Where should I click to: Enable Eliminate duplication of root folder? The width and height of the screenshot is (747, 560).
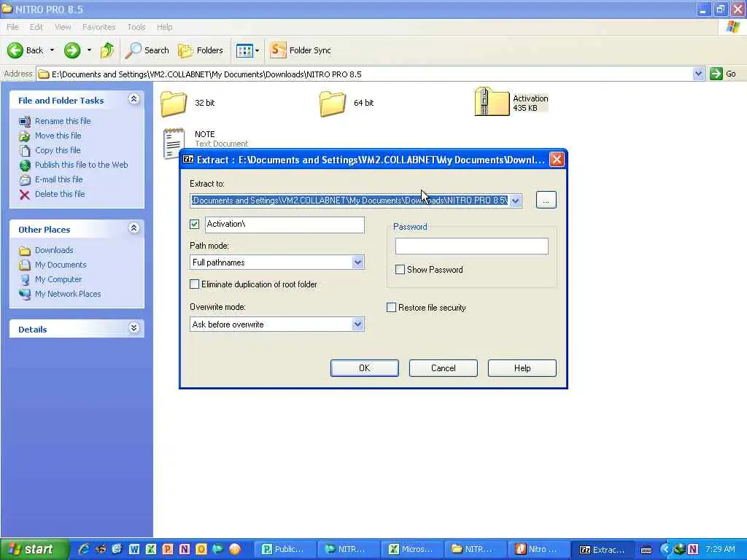(x=194, y=284)
